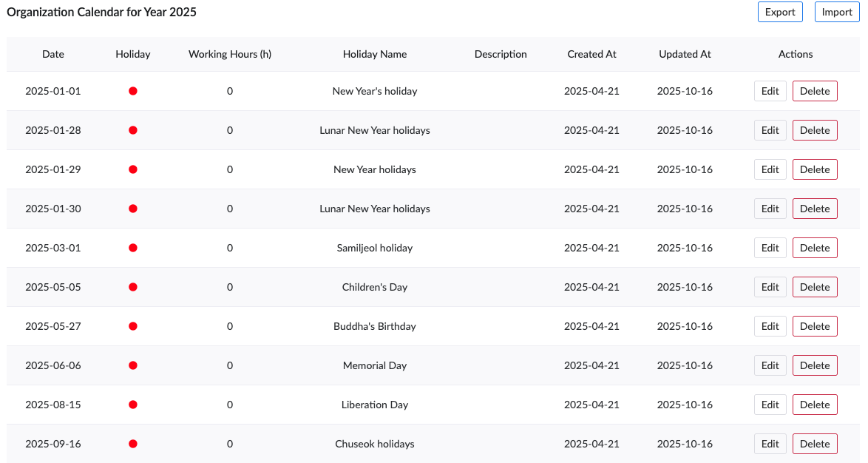
Task: Click red holiday dot for 2025-01-01
Action: [133, 91]
